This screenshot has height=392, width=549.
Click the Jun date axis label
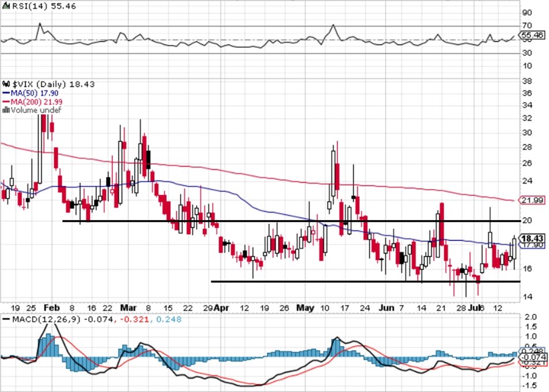(x=386, y=308)
